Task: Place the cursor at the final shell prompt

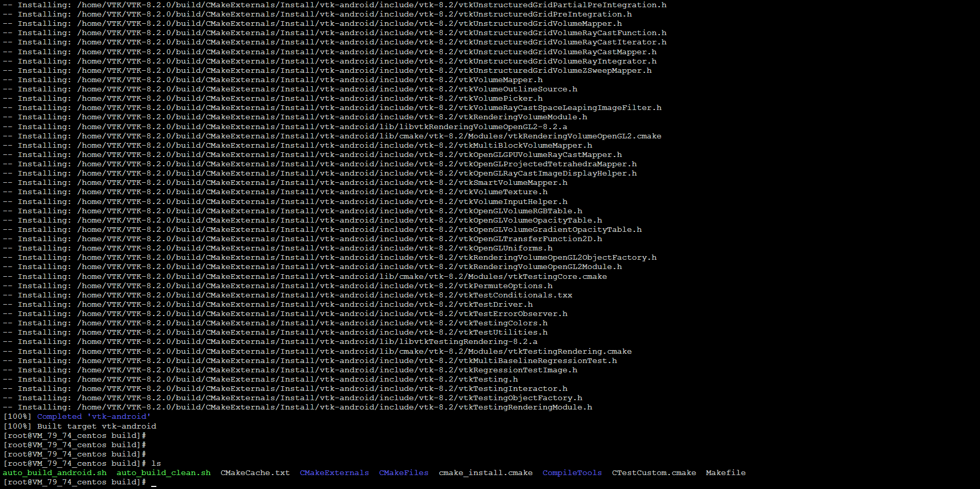Action: pos(153,482)
